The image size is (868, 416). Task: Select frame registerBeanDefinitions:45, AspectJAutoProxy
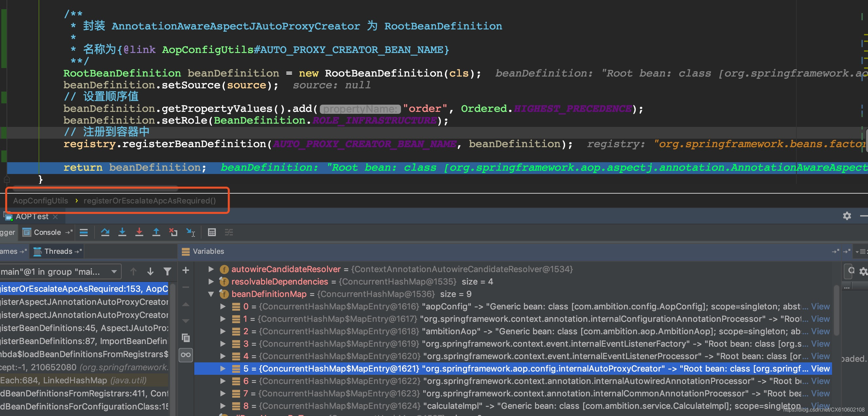pos(84,328)
